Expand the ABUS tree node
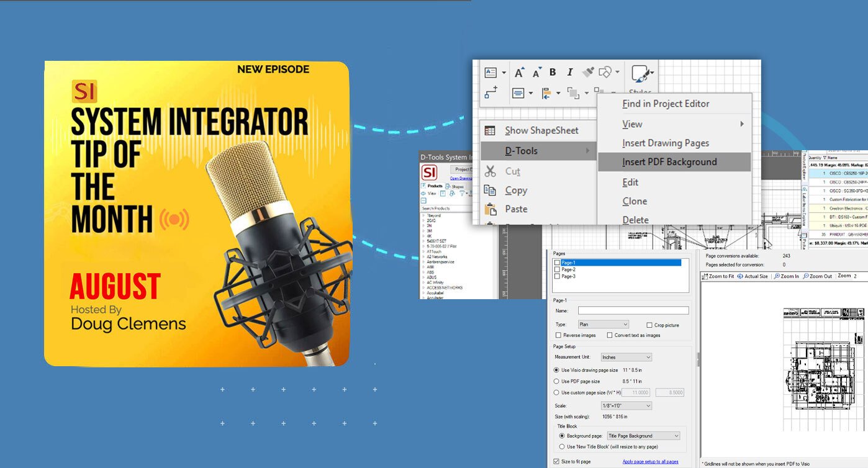The height and width of the screenshot is (468, 868). (x=423, y=277)
